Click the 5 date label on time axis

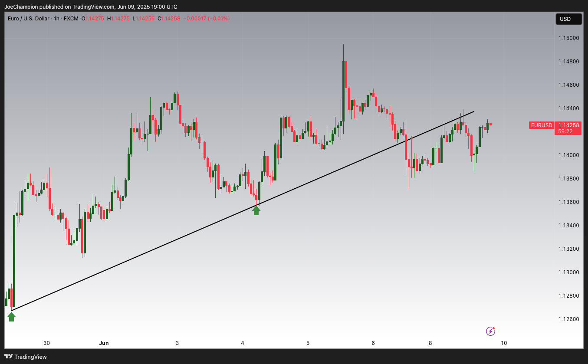pyautogui.click(x=308, y=343)
